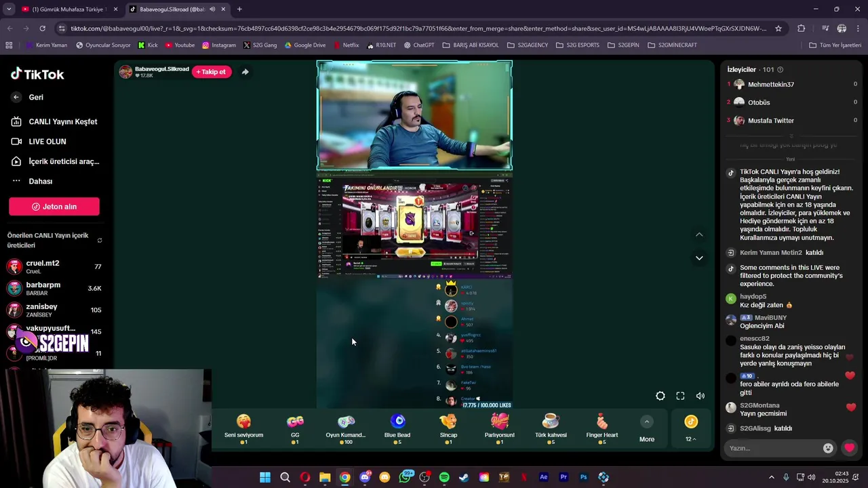Open Windows Start menu
The height and width of the screenshot is (488, 868).
point(265,477)
